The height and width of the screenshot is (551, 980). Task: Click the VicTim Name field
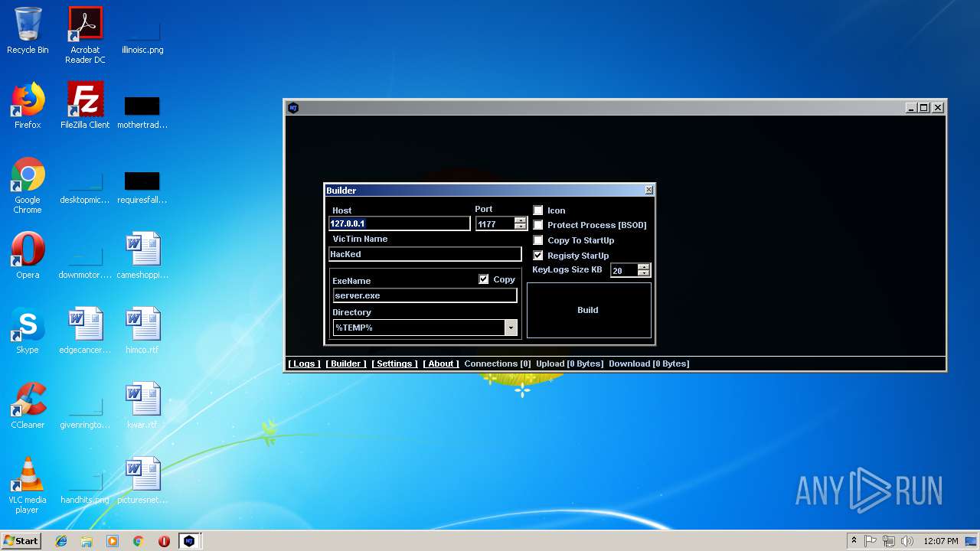point(425,254)
